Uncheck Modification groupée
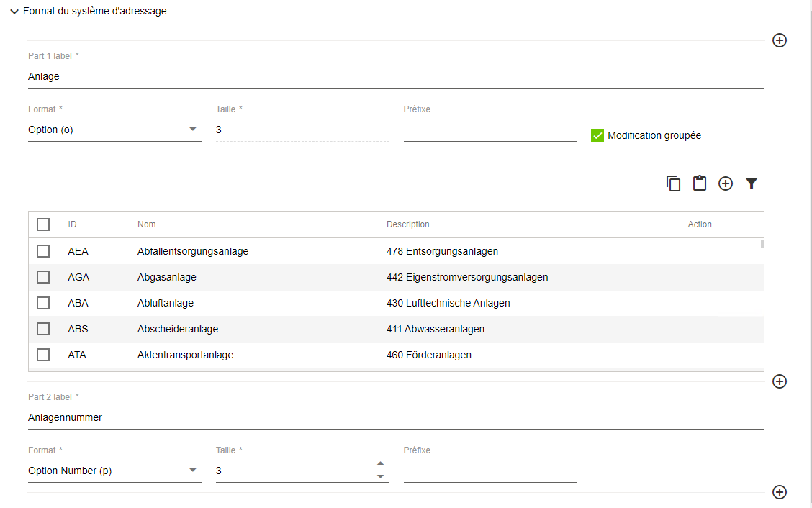This screenshot has width=812, height=508. point(597,135)
